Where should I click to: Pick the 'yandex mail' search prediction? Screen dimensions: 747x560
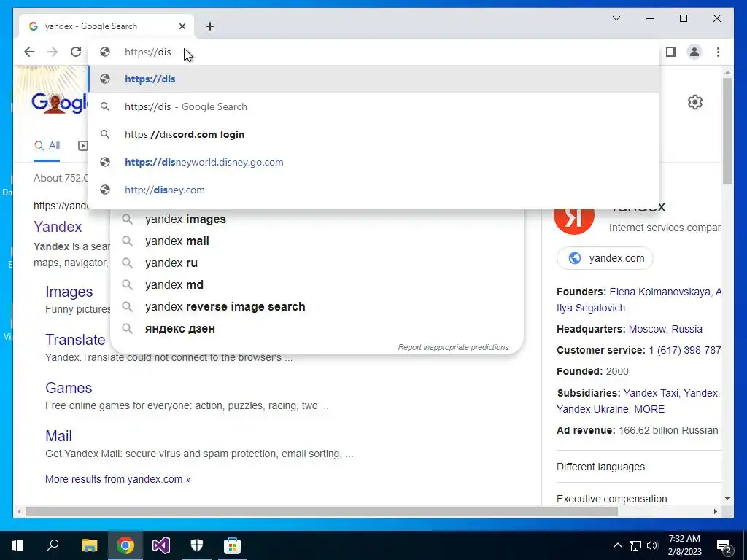tap(317, 241)
